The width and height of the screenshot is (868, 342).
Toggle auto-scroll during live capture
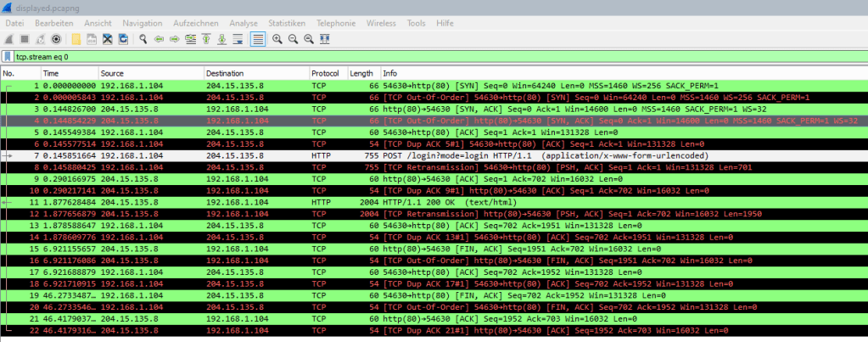click(x=238, y=39)
